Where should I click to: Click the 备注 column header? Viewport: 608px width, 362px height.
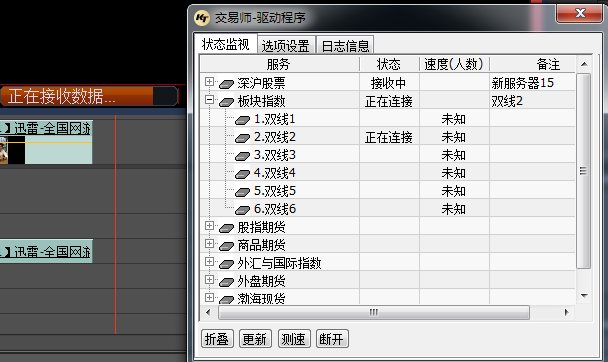[x=532, y=64]
